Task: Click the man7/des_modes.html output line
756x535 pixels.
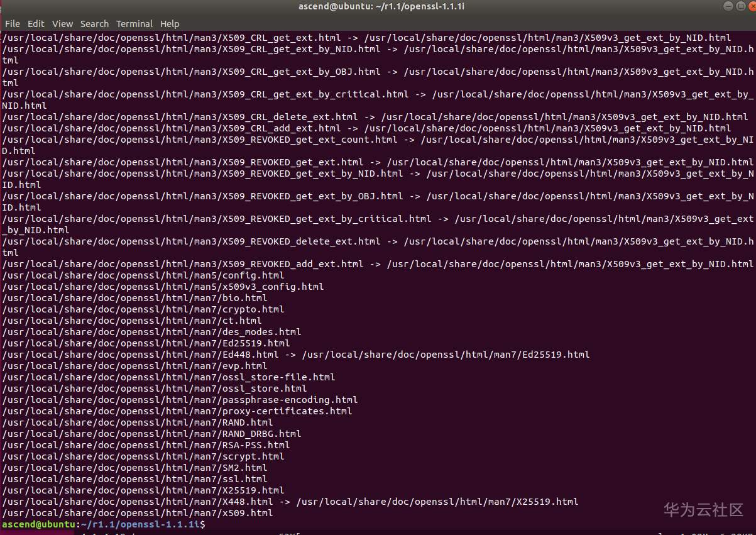Action: 151,332
